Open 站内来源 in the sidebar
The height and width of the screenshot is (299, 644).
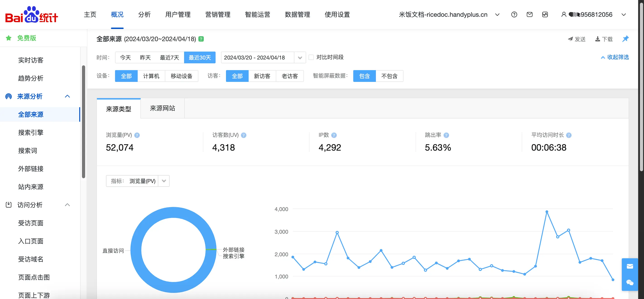click(31, 187)
